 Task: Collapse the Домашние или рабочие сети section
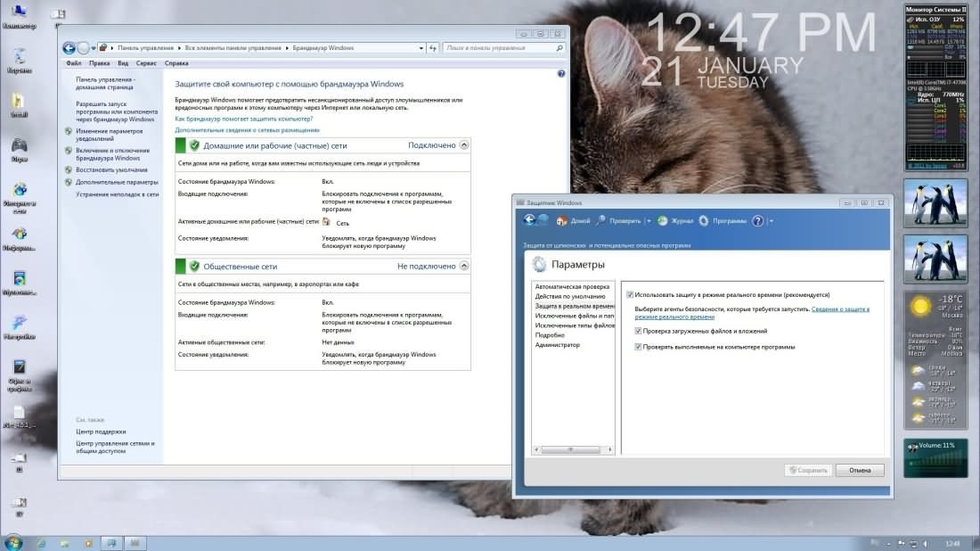point(464,145)
